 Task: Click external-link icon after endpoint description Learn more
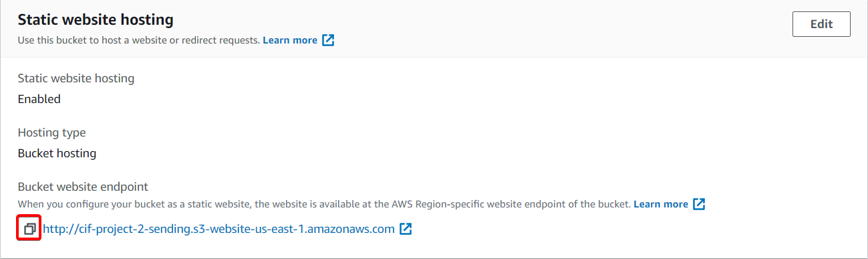[x=699, y=204]
